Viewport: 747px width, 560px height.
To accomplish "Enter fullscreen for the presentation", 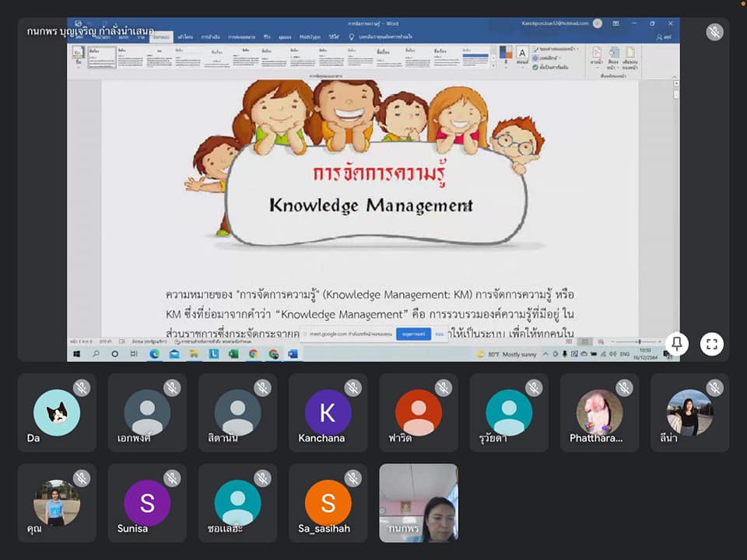I will pos(711,344).
